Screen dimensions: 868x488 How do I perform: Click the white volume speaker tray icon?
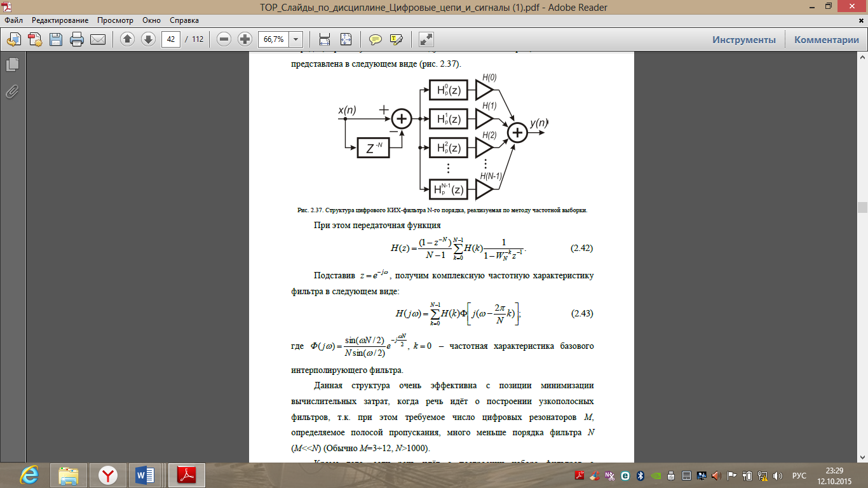(778, 475)
